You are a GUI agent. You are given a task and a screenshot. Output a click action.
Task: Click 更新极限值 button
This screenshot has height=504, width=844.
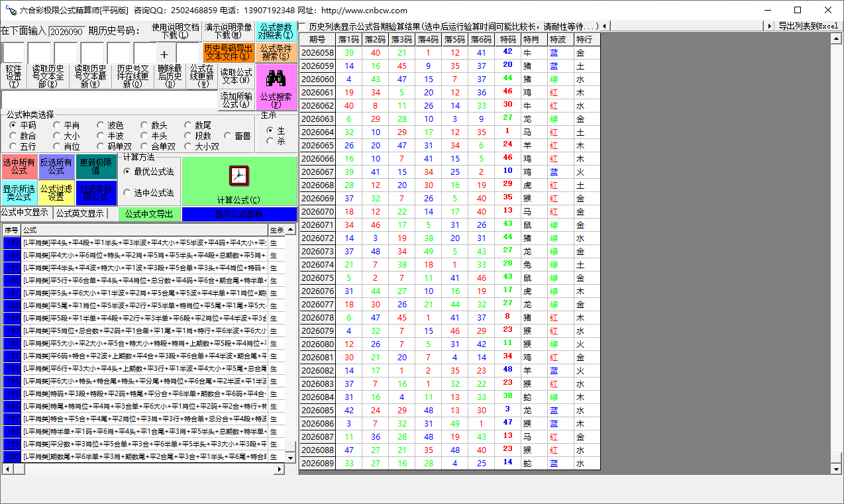96,166
